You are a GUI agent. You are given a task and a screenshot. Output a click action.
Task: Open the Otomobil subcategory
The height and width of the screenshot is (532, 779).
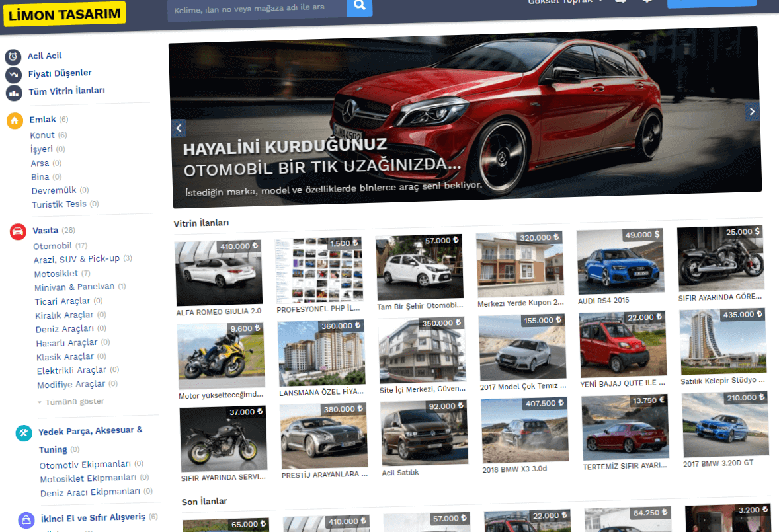coord(53,246)
